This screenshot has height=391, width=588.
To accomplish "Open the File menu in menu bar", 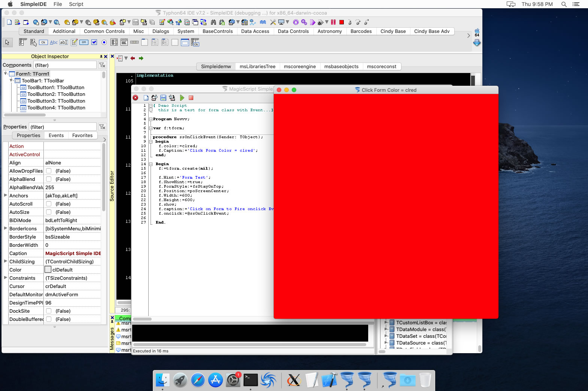I will [58, 4].
